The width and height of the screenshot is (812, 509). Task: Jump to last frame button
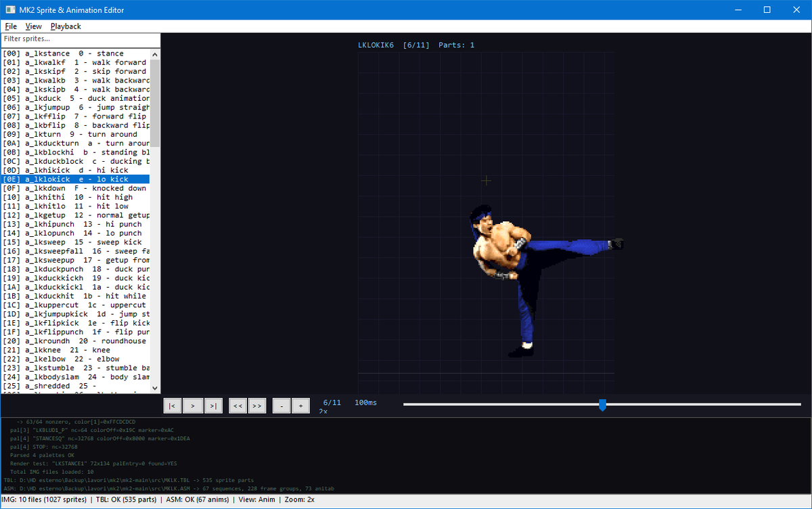(x=213, y=405)
